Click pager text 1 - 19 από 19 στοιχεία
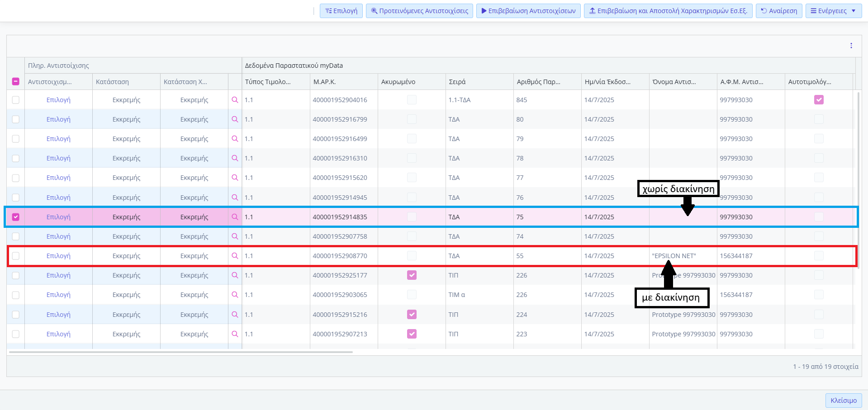Image resolution: width=868 pixels, height=410 pixels. 825,367
